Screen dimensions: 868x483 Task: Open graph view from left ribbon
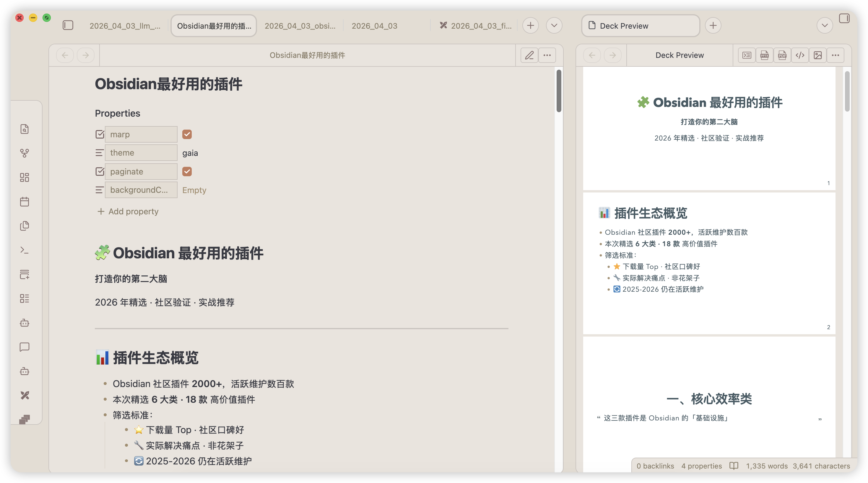(25, 153)
